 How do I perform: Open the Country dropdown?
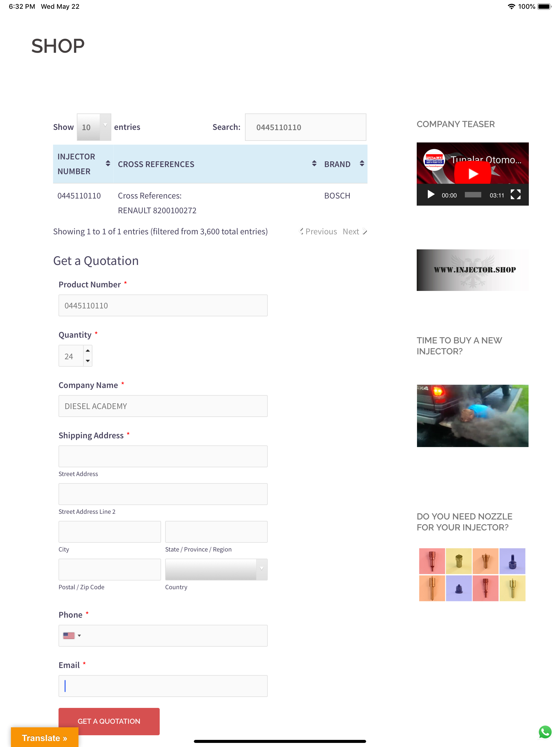coord(216,569)
